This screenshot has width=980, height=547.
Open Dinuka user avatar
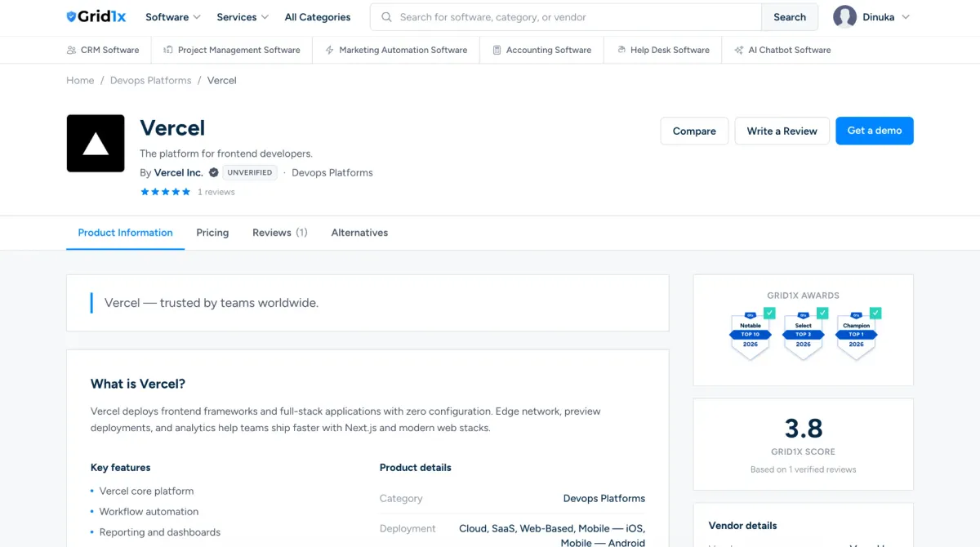[844, 16]
